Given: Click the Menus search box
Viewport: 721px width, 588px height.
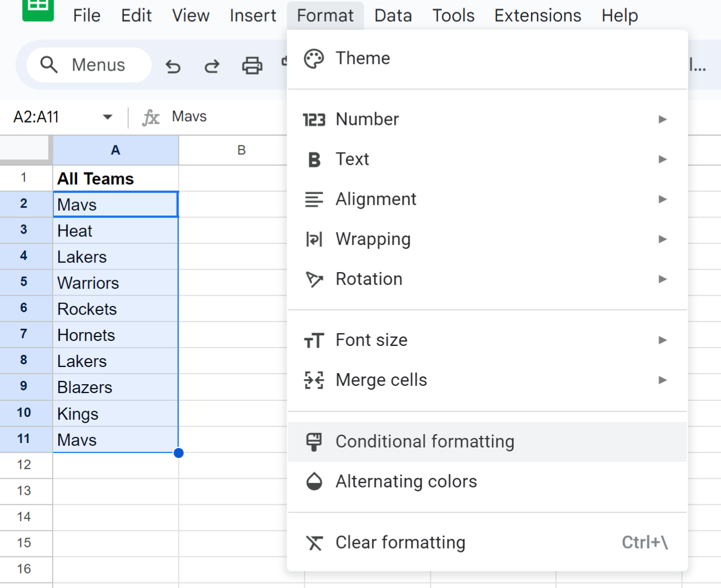Looking at the screenshot, I should [89, 65].
